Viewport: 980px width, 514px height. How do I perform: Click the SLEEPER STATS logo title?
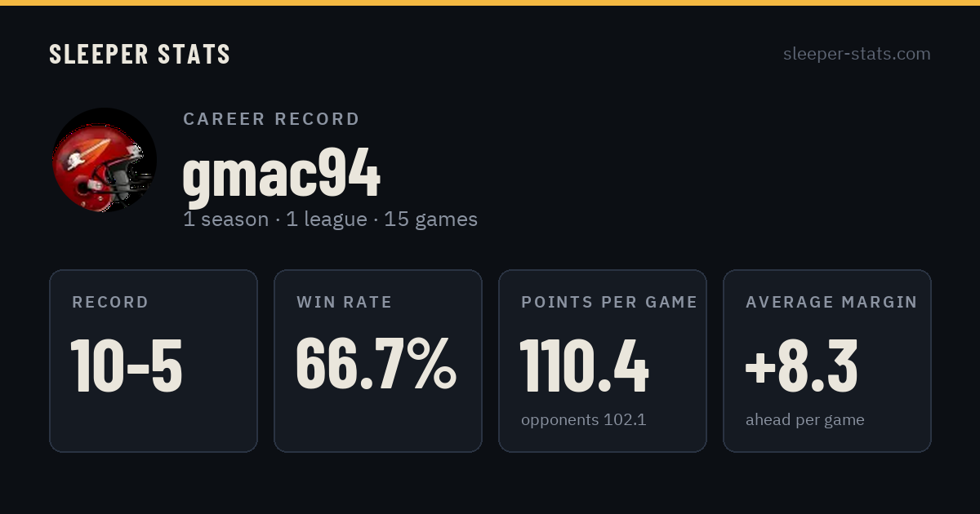[x=140, y=54]
